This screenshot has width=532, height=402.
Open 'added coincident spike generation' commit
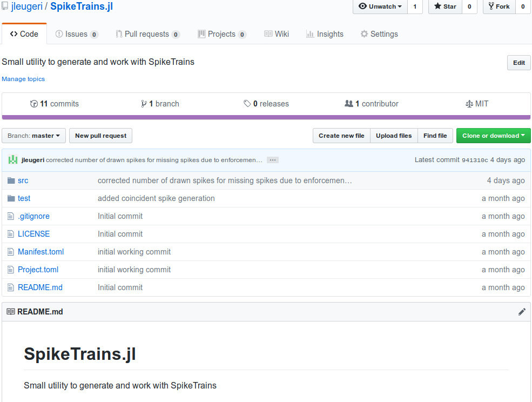(x=156, y=198)
